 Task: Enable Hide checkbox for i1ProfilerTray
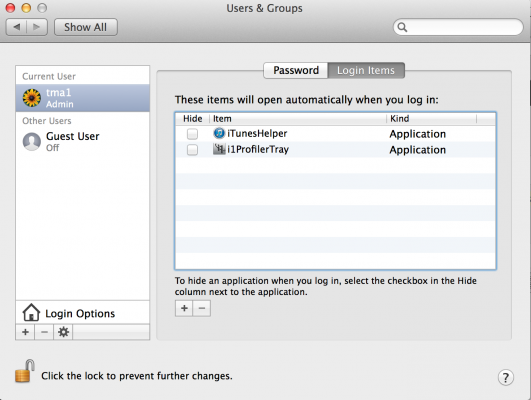tap(192, 150)
